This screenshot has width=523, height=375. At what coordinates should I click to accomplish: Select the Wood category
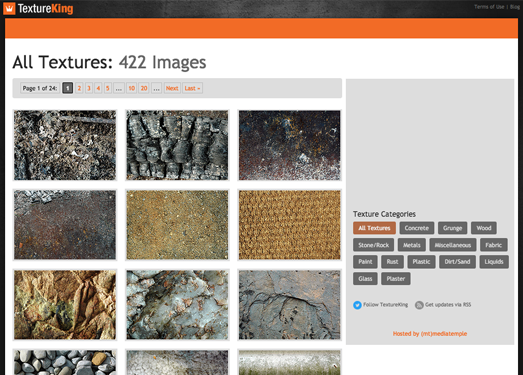[484, 228]
